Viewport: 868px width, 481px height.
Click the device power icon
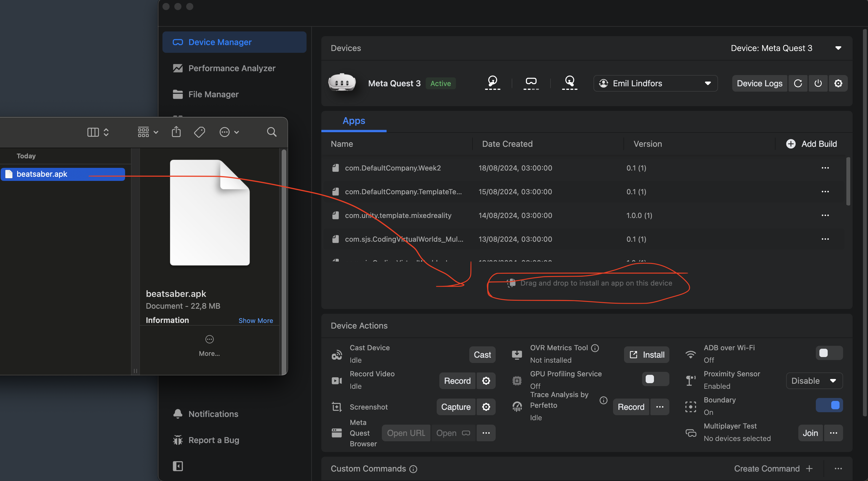click(x=818, y=83)
